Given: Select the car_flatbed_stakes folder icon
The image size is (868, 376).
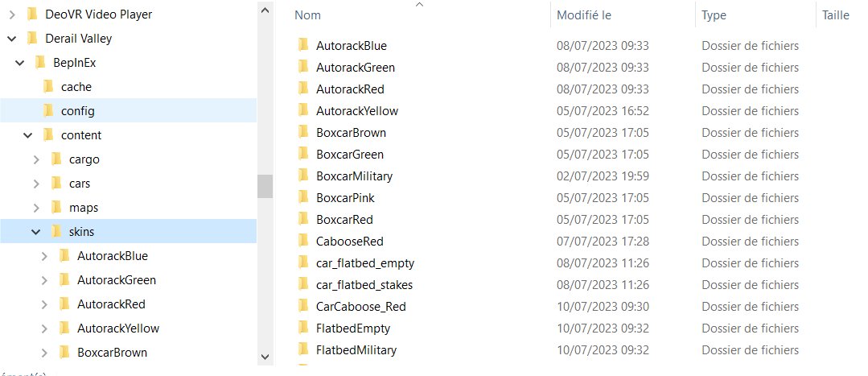Looking at the screenshot, I should (302, 284).
